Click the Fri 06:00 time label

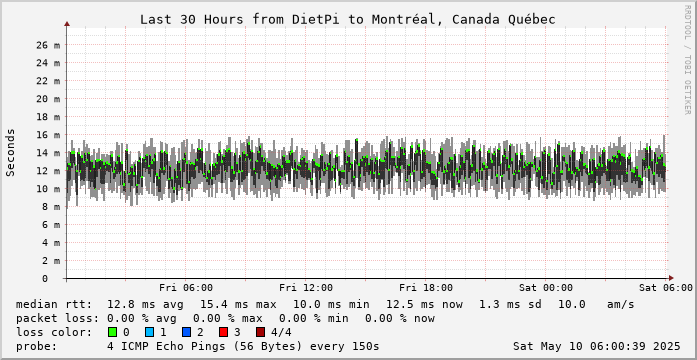(x=186, y=288)
